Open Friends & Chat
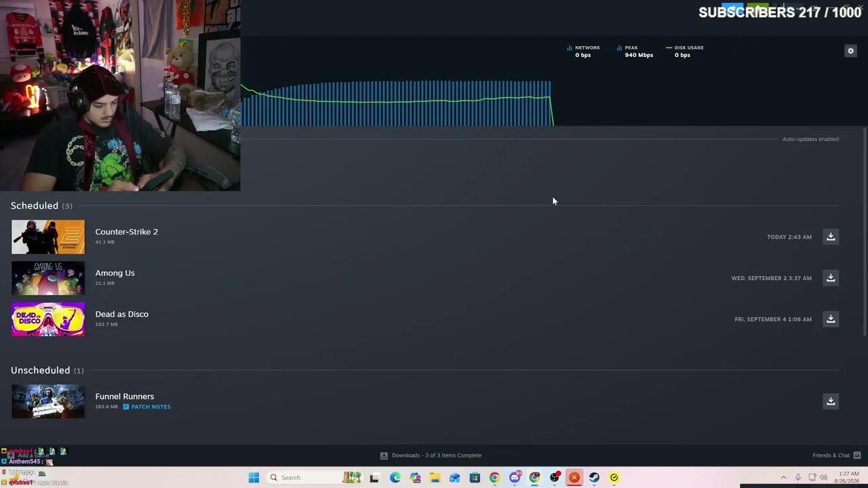868x488 pixels. click(836, 455)
